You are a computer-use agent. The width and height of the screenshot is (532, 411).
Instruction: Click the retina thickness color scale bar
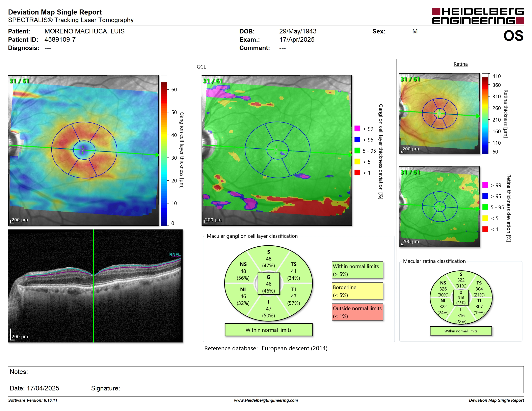[x=485, y=114]
